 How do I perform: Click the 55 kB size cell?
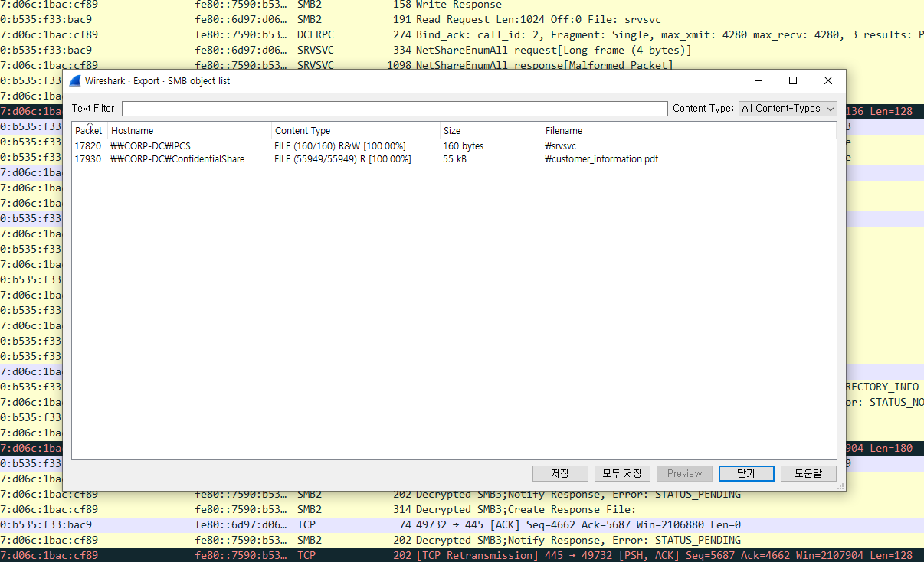pyautogui.click(x=455, y=159)
